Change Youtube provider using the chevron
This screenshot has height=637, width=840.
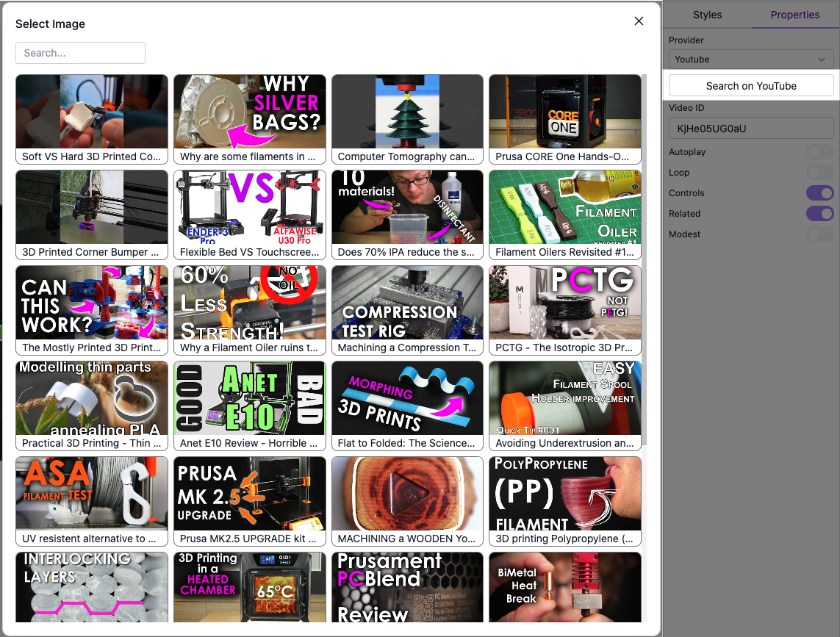[822, 60]
